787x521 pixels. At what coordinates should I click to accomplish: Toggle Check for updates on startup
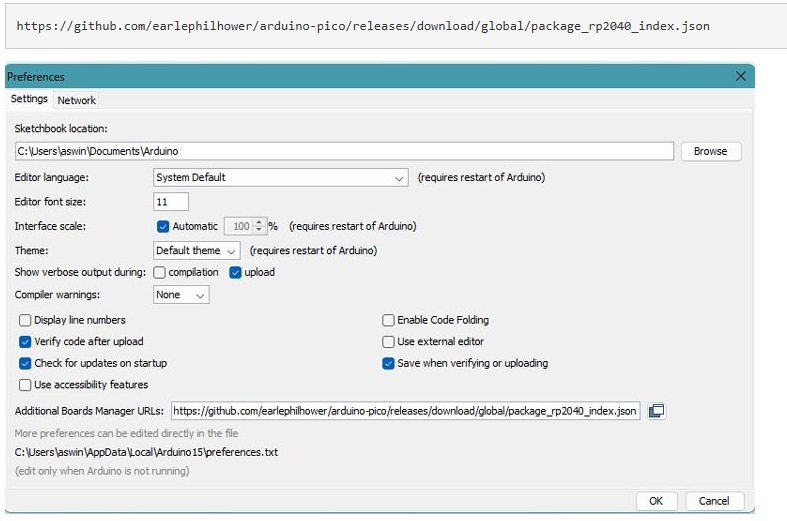tap(26, 363)
